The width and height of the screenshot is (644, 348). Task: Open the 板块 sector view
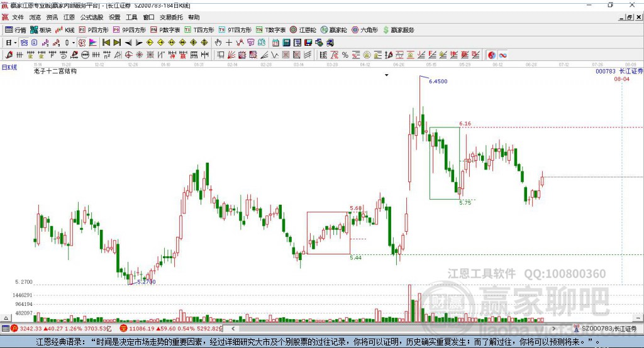click(40, 30)
